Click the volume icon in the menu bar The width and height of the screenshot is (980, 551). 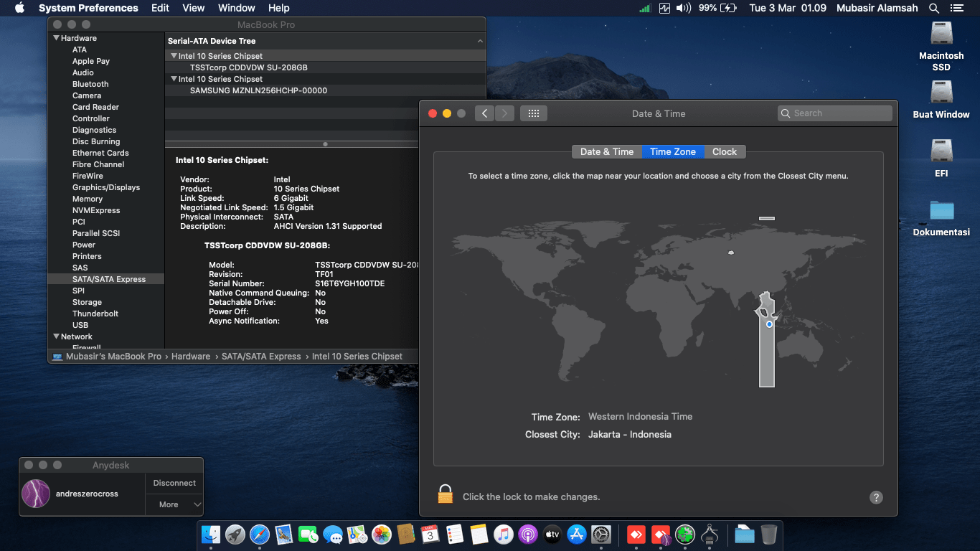(x=684, y=8)
